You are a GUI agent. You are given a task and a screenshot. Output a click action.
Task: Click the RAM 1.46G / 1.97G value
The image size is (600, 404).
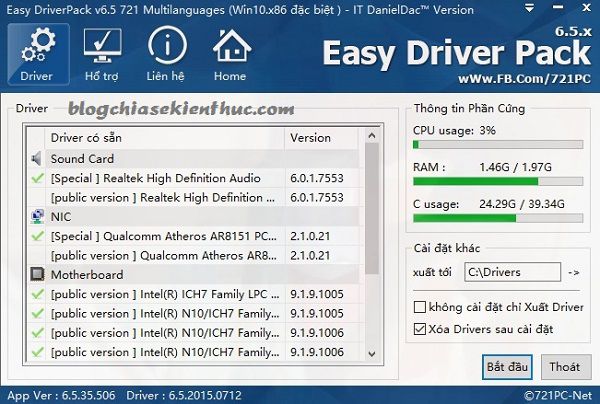pos(515,167)
